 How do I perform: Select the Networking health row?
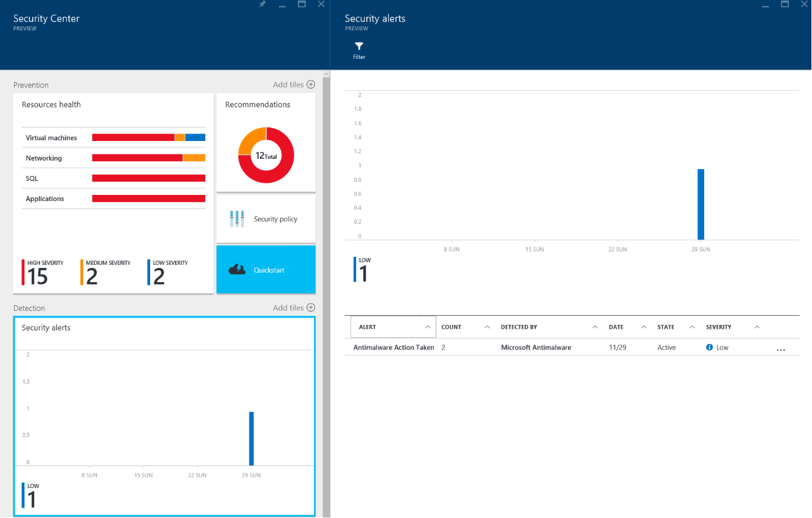(x=114, y=158)
